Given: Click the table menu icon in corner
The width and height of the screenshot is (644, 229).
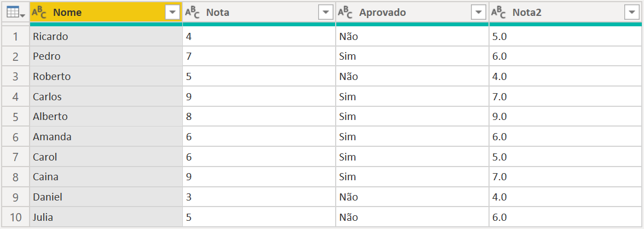Looking at the screenshot, I should [15, 13].
